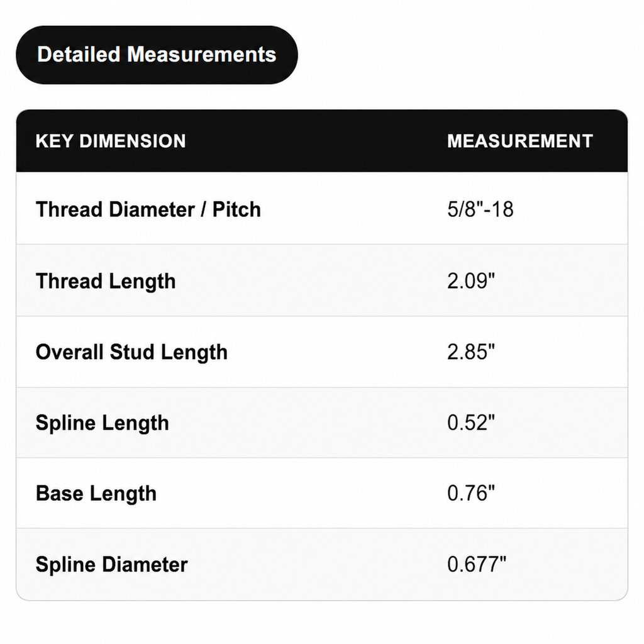Click the Base Length row label
644x644 pixels.
click(96, 494)
